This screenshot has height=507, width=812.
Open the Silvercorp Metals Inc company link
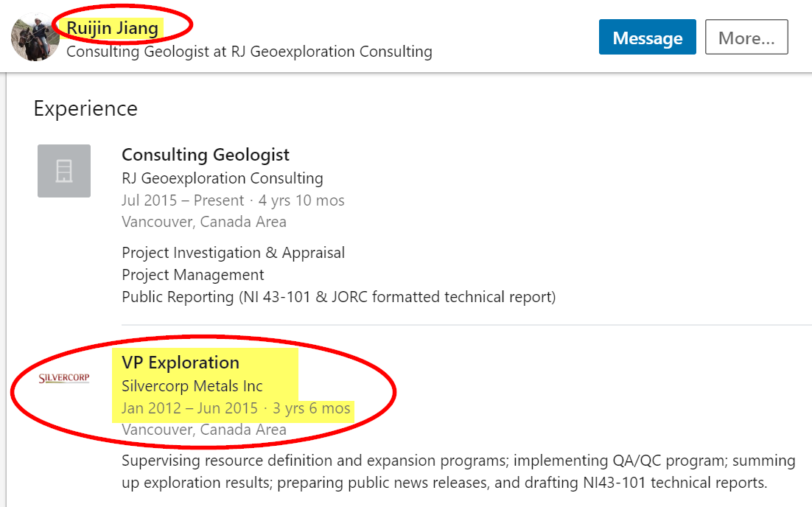point(192,386)
